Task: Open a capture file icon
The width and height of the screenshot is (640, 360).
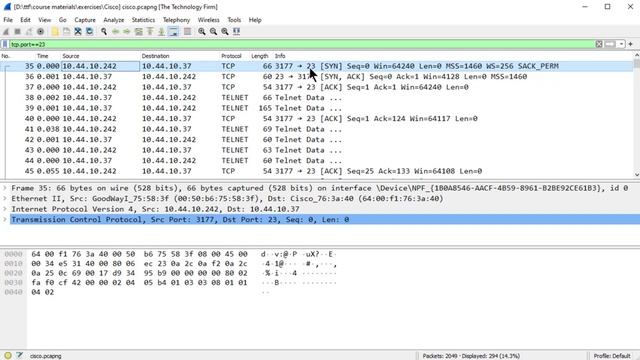Action: 55,31
